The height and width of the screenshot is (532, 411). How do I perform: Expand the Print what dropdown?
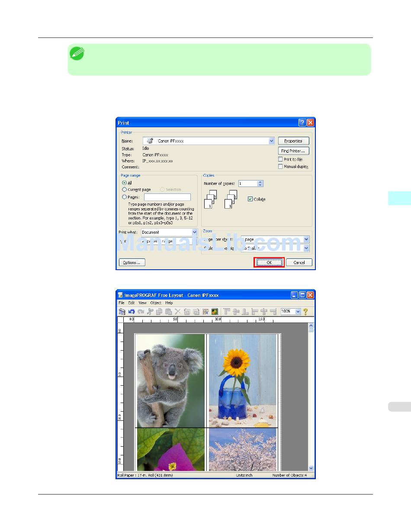[x=195, y=232]
